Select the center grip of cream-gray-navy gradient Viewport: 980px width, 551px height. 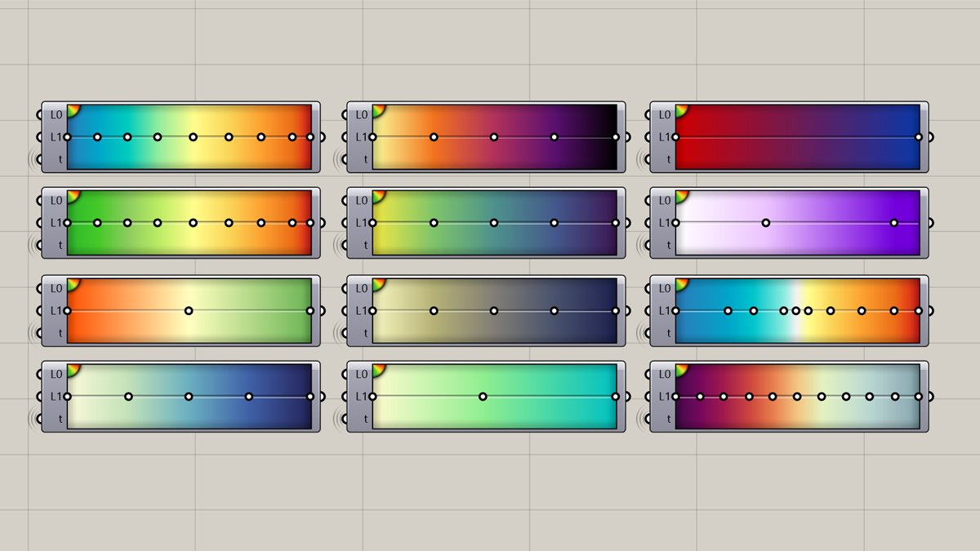pos(494,310)
